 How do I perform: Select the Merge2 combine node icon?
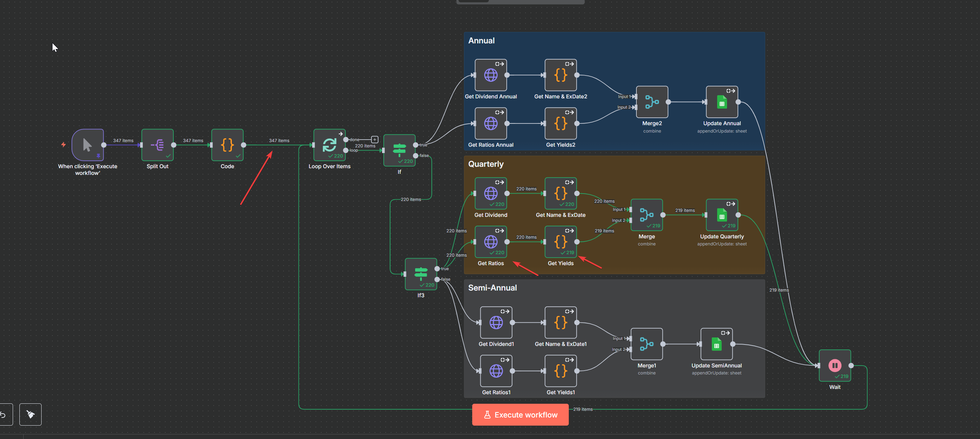(652, 102)
